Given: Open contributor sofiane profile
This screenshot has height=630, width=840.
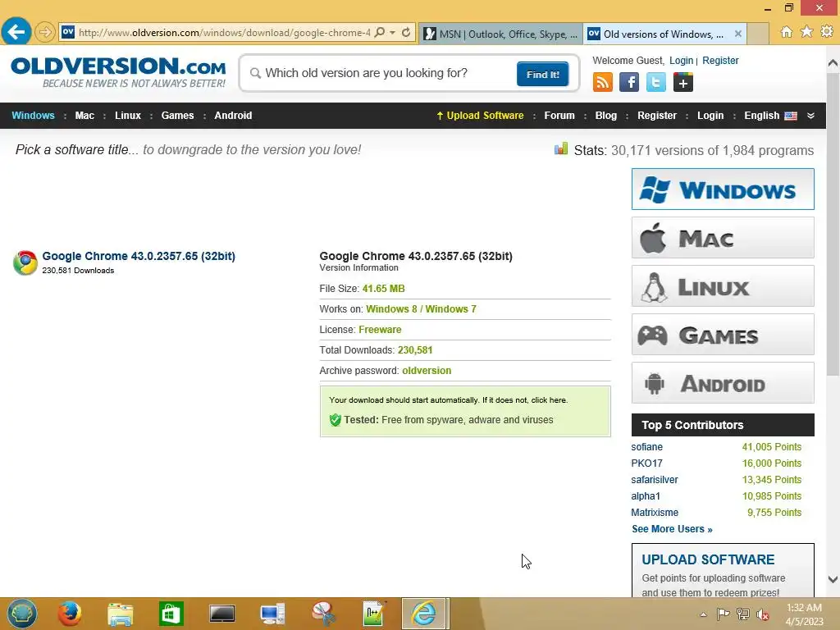Looking at the screenshot, I should [646, 447].
